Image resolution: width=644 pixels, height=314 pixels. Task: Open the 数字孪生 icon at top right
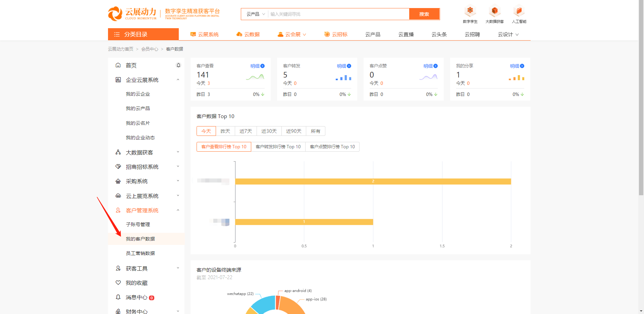point(470,11)
